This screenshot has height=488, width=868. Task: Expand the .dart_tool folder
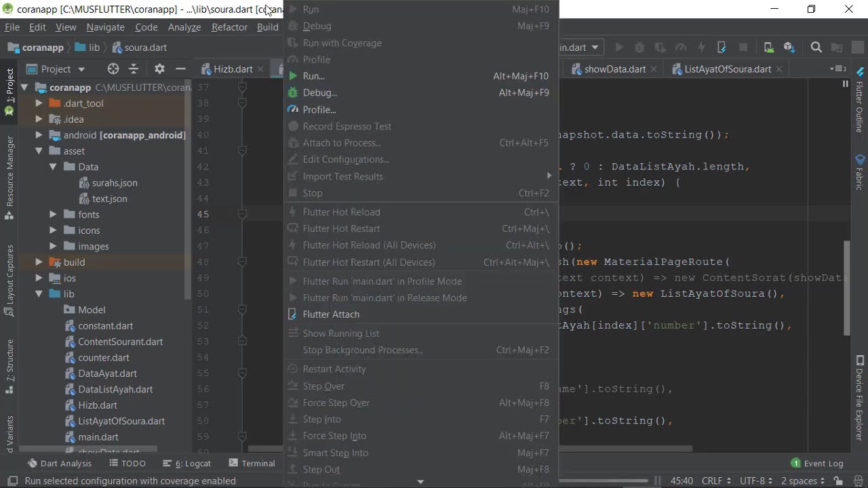[x=39, y=103]
